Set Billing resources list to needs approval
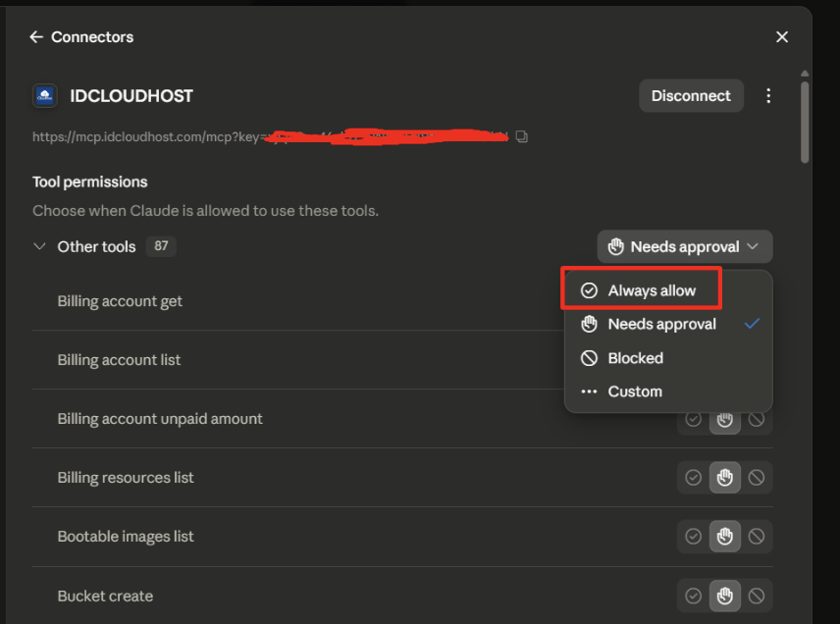 pos(725,477)
